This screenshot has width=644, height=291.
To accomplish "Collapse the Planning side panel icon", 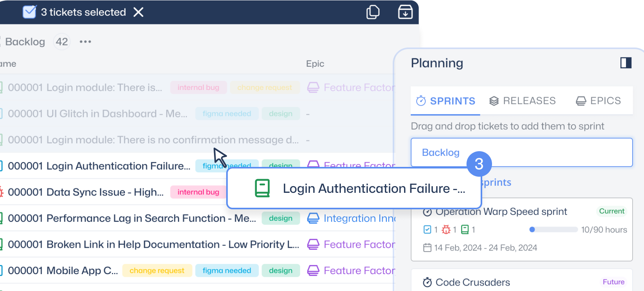I will tap(626, 63).
